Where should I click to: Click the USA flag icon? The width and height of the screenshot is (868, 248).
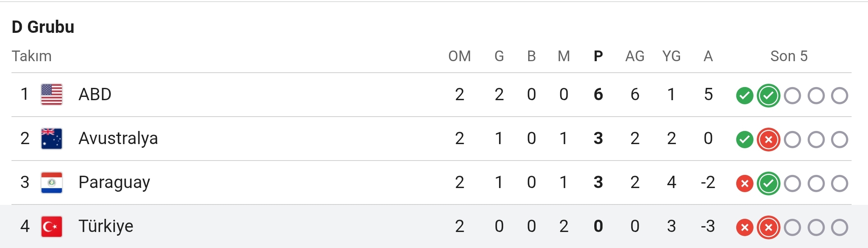[52, 94]
